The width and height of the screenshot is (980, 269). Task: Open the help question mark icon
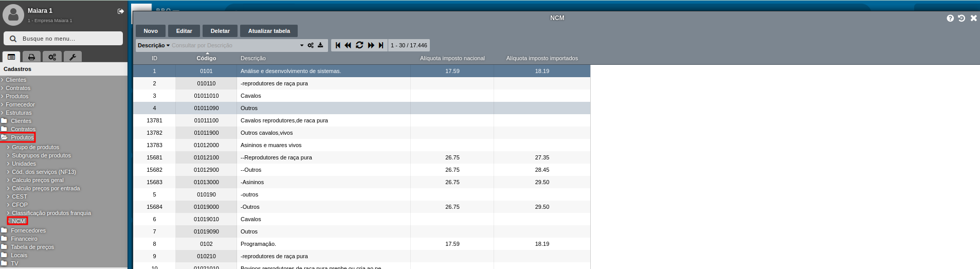point(950,18)
